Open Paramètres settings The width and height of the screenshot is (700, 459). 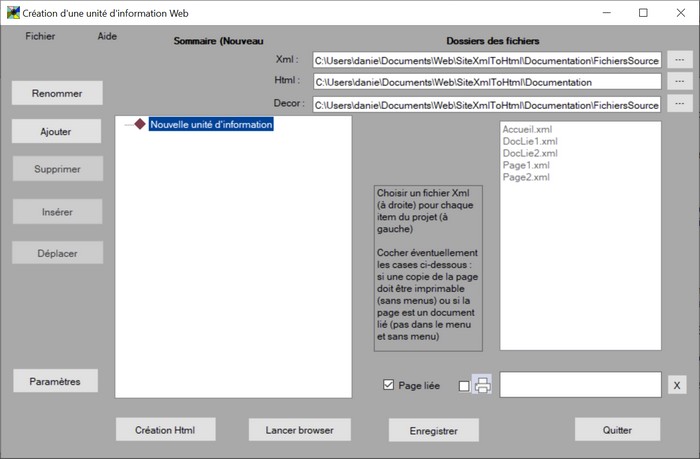click(x=55, y=381)
